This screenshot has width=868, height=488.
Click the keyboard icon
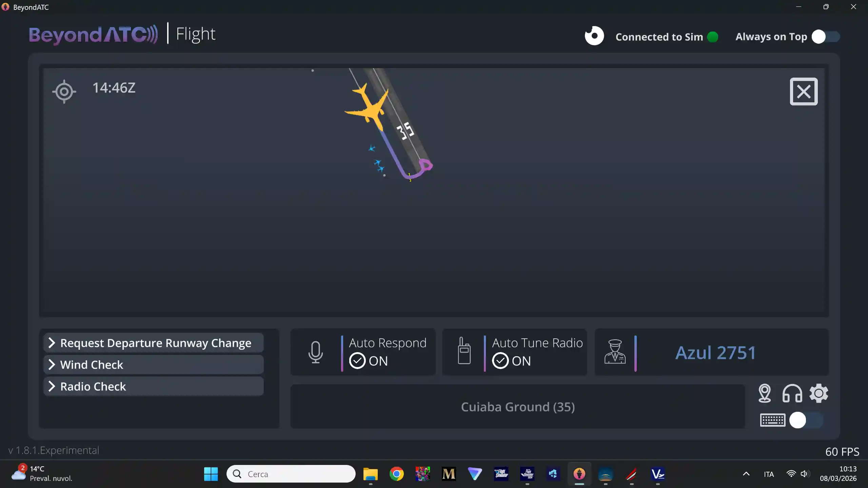[773, 420]
